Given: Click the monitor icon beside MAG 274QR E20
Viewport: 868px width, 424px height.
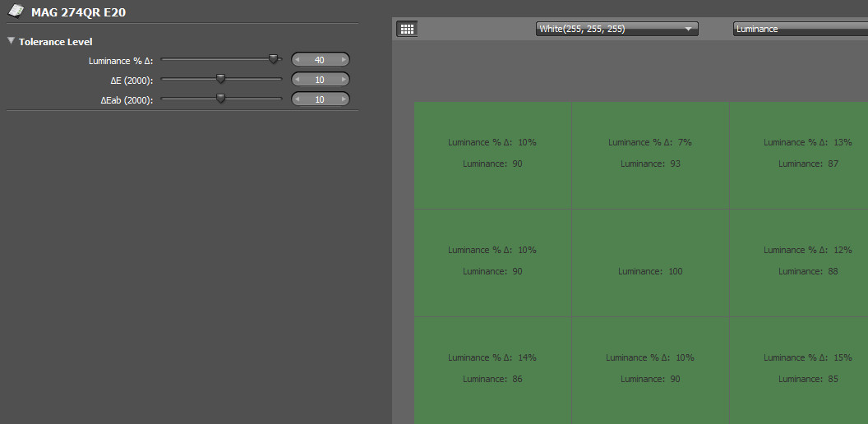Looking at the screenshot, I should point(16,11).
